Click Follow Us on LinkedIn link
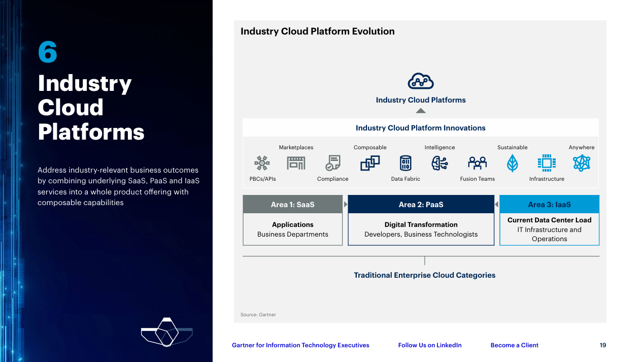 pyautogui.click(x=430, y=345)
